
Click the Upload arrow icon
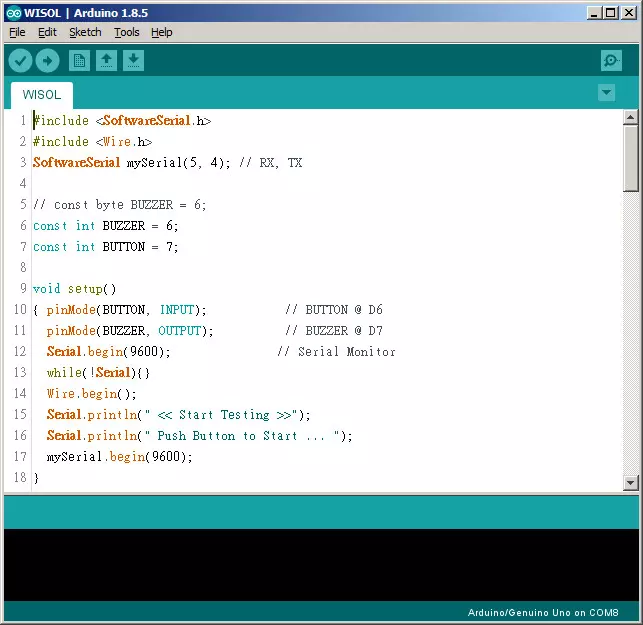click(47, 61)
